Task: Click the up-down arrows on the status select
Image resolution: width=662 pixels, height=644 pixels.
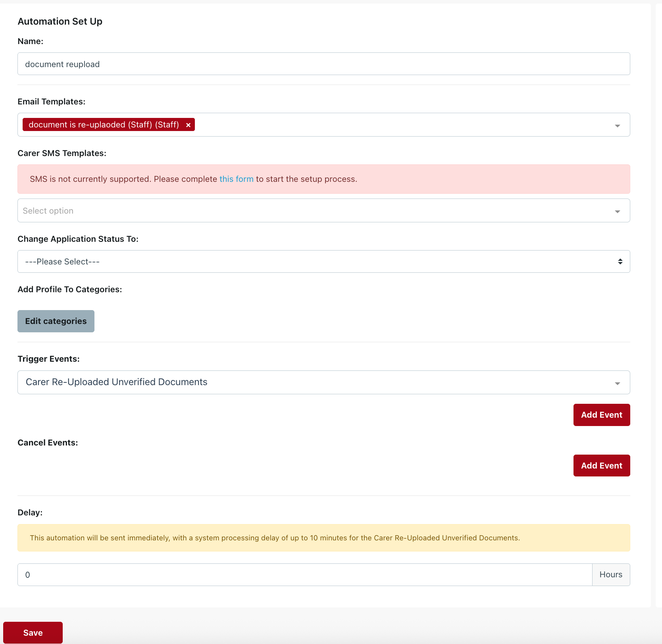Action: pyautogui.click(x=620, y=262)
